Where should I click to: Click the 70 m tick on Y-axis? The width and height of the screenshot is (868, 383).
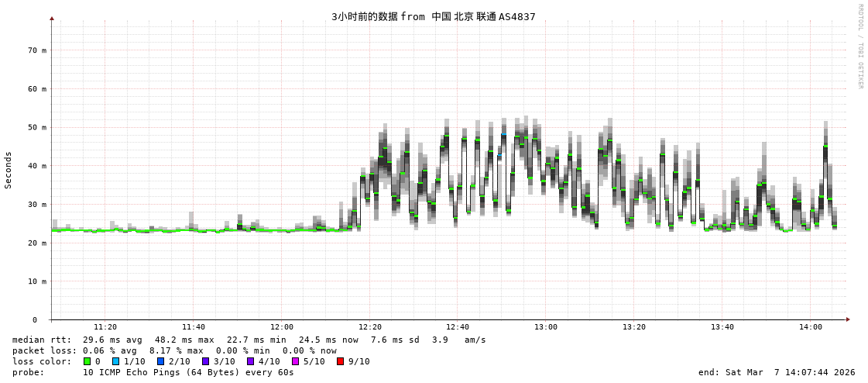point(37,50)
